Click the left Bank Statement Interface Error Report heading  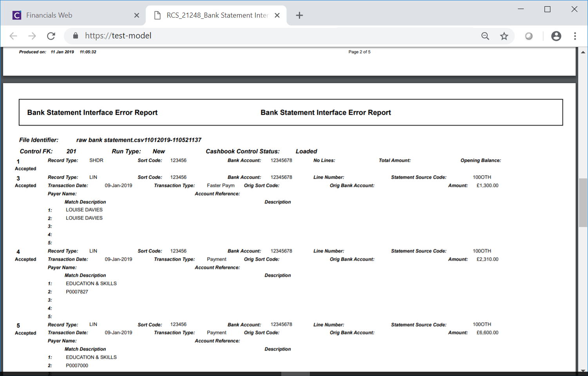(x=92, y=113)
